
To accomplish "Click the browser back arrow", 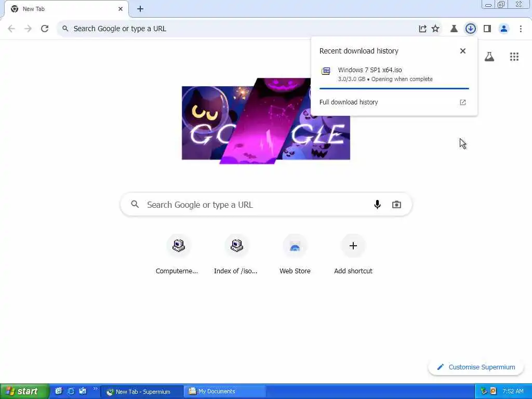I will [x=11, y=29].
